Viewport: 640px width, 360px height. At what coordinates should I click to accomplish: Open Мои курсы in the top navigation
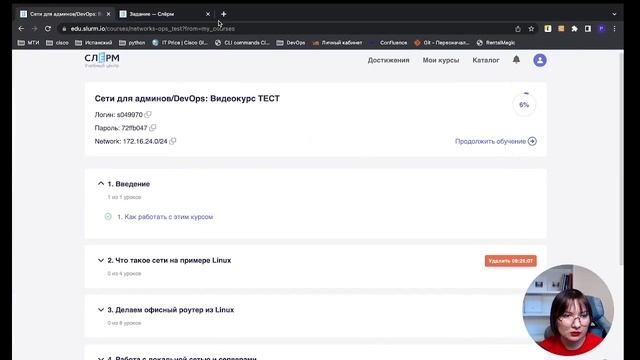click(441, 60)
